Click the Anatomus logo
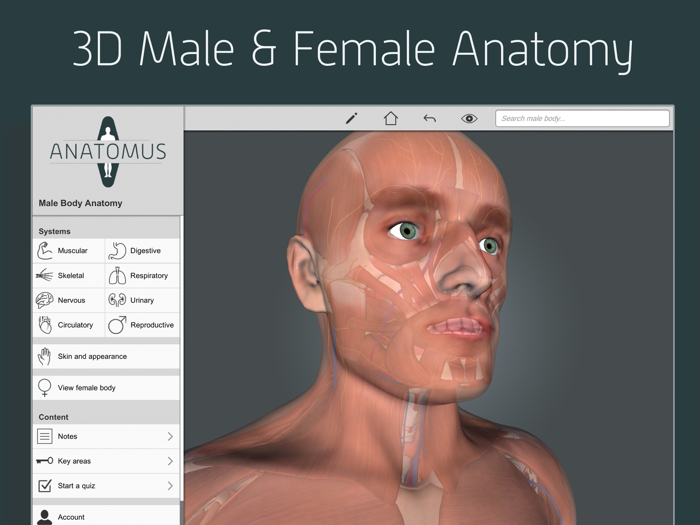 [x=108, y=152]
